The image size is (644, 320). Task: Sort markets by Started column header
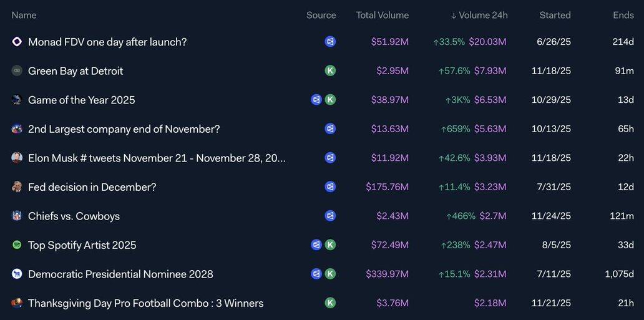pyautogui.click(x=555, y=15)
